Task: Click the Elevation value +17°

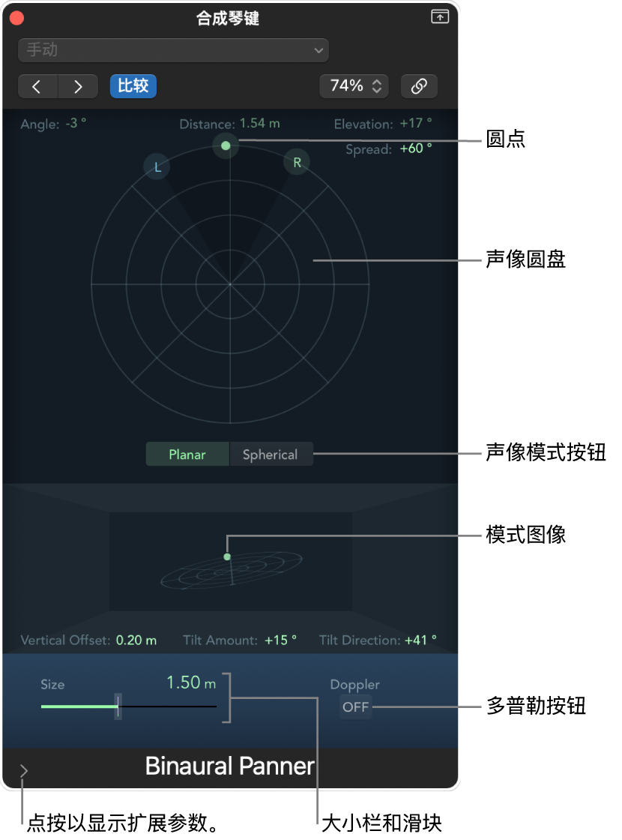Action: (416, 123)
